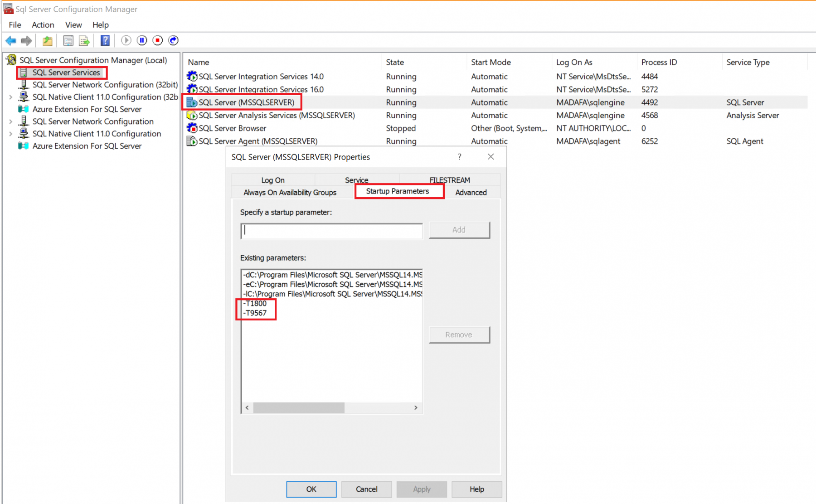Image resolution: width=816 pixels, height=504 pixels.
Task: Open the Help book toolbar icon
Action: tap(105, 41)
